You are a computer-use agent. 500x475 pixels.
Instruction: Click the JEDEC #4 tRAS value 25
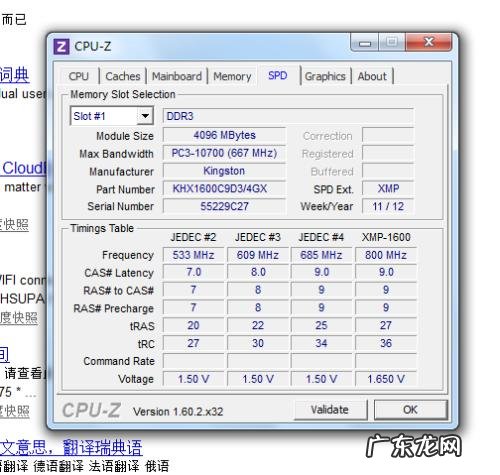click(321, 325)
